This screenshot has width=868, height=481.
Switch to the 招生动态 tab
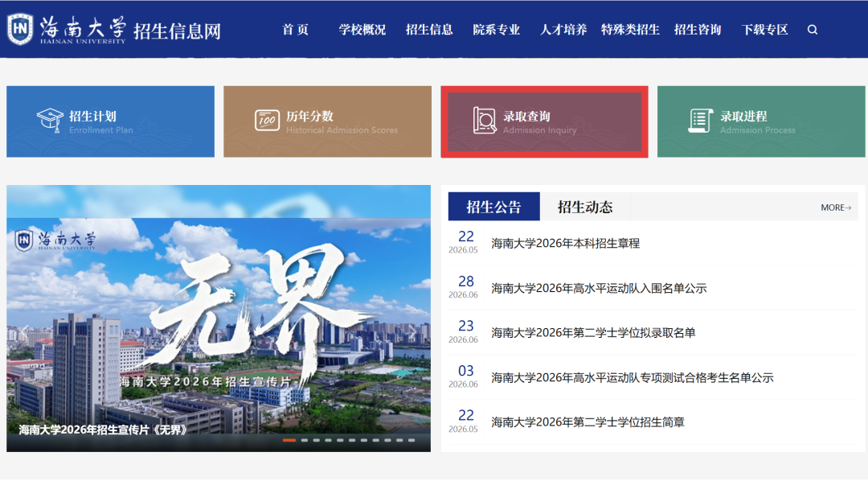pos(585,207)
